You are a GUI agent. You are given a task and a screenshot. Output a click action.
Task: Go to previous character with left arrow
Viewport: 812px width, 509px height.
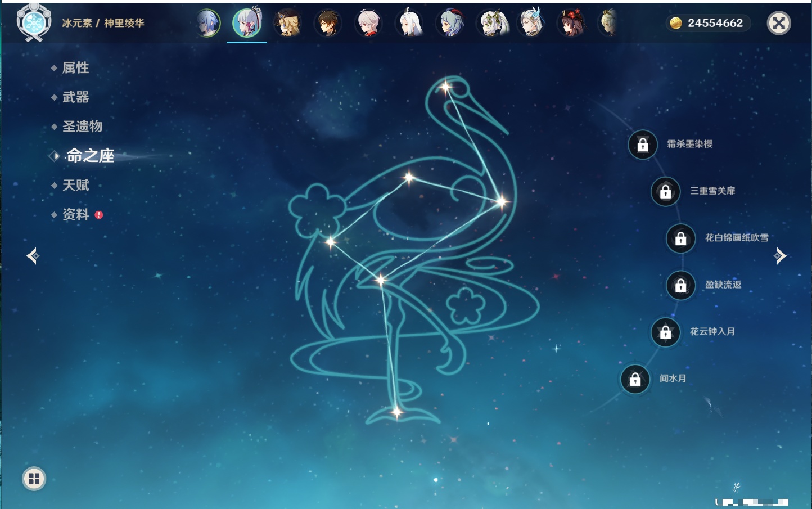(x=33, y=256)
